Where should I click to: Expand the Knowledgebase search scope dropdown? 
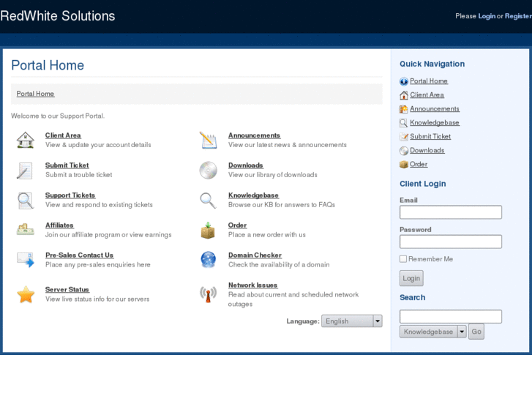click(462, 332)
